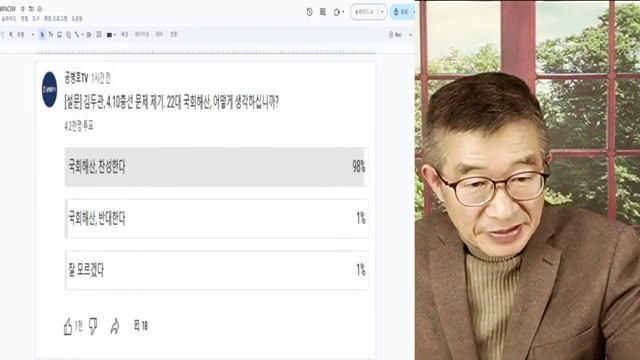Click the insert image icon
The height and width of the screenshot is (360, 640).
59,35
